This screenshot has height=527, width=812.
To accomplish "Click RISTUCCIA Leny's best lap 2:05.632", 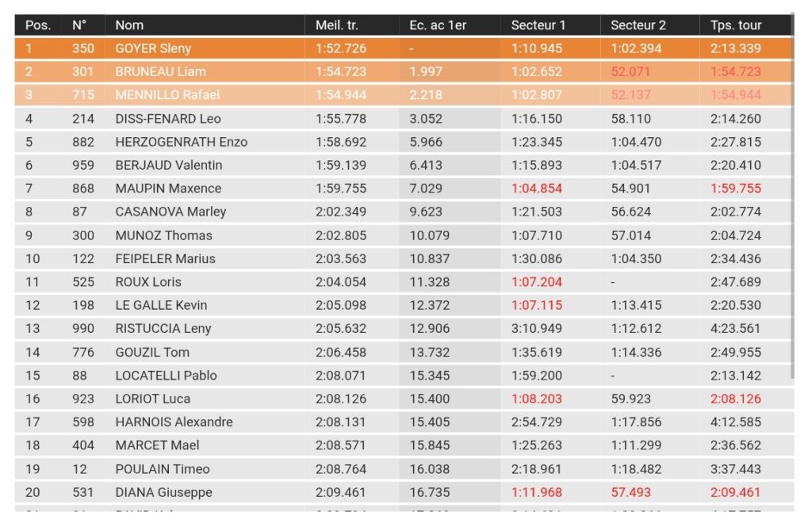I will 341,328.
